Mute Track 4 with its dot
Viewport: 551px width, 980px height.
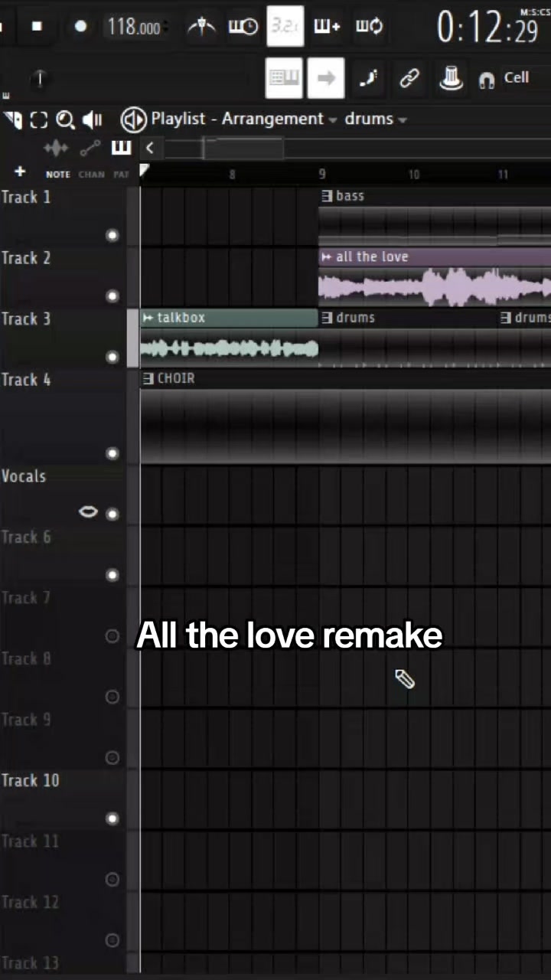(112, 453)
